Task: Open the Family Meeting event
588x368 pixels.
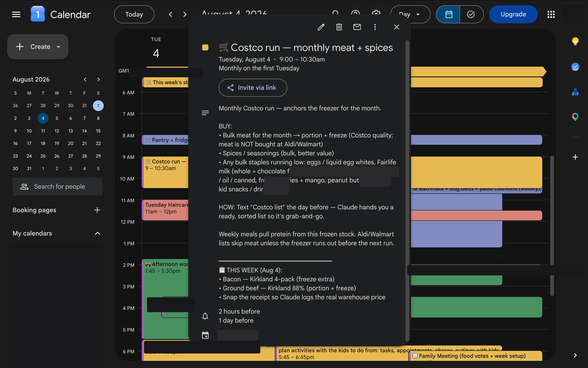Action: coord(476,356)
